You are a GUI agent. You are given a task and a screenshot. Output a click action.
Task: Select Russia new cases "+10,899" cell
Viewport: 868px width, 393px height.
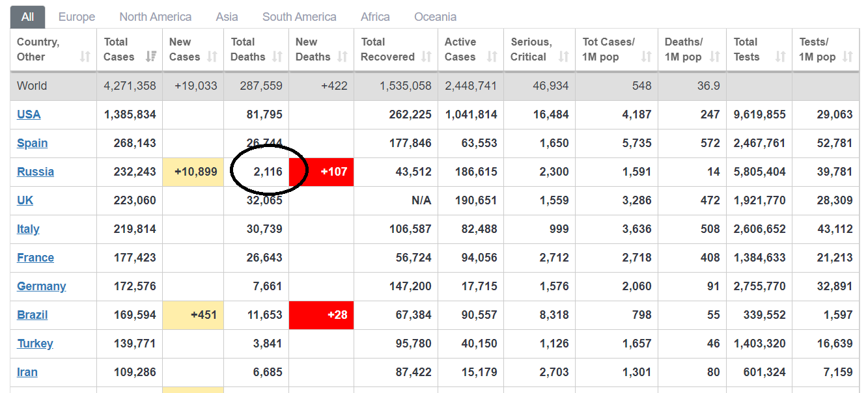point(193,172)
